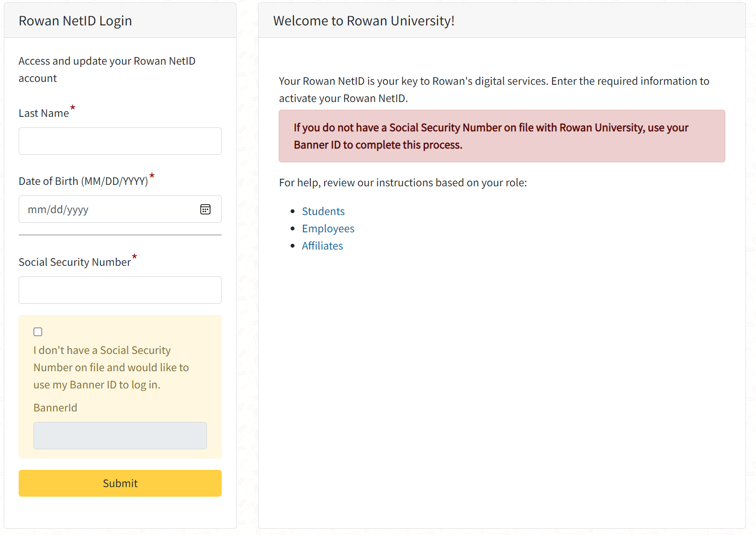The height and width of the screenshot is (535, 756).
Task: Click the 'Social Security Number' label
Action: [x=75, y=262]
